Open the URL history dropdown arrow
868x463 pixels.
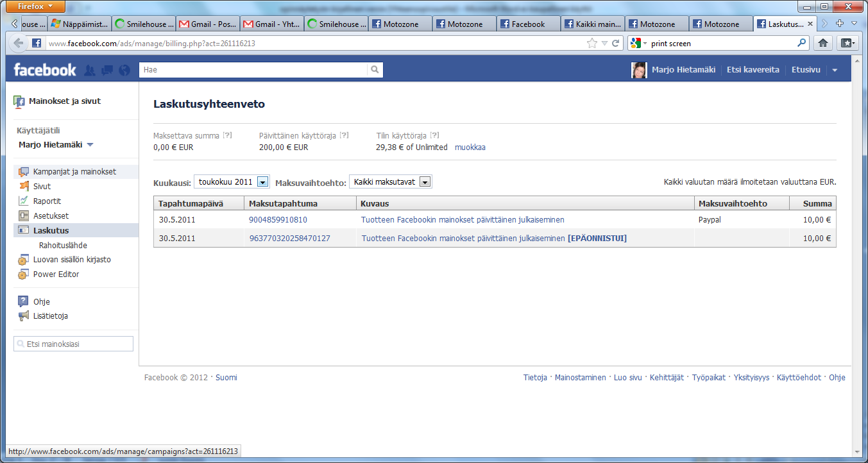pyautogui.click(x=604, y=44)
